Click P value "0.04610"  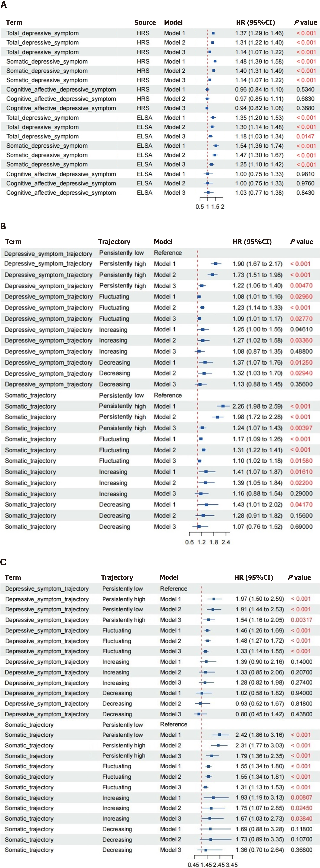tap(301, 329)
